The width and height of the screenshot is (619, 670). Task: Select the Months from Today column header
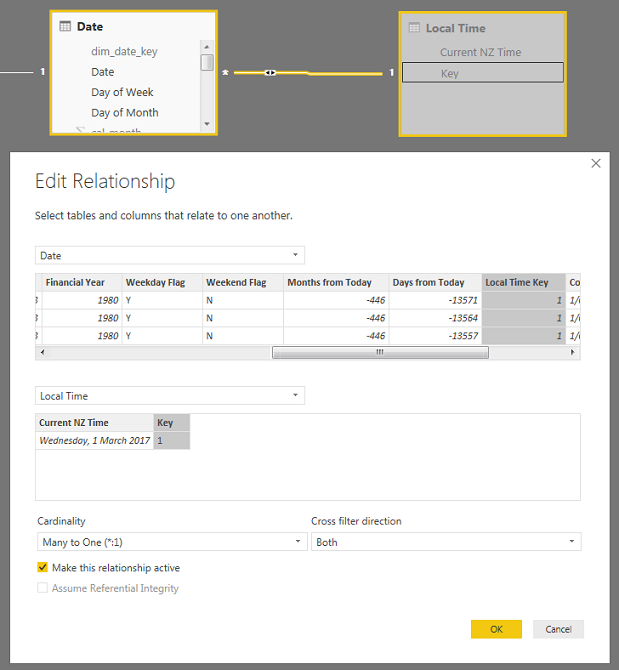(x=336, y=282)
